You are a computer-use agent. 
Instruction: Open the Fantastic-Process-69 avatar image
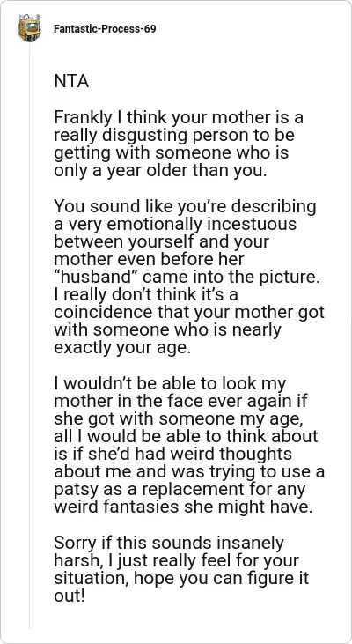[30, 28]
